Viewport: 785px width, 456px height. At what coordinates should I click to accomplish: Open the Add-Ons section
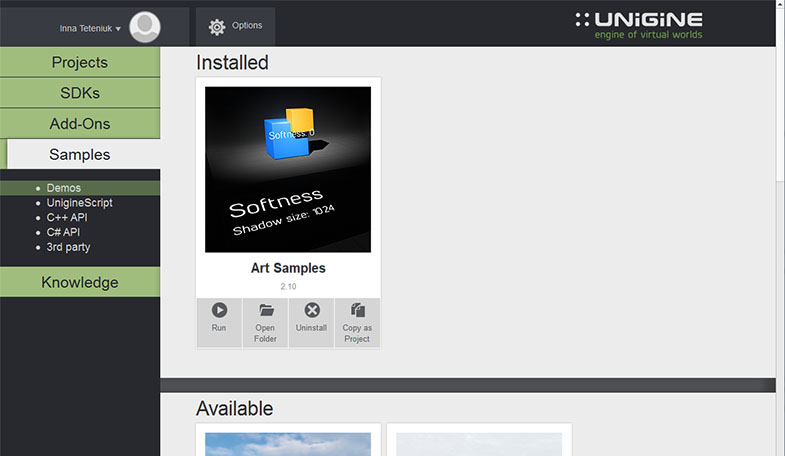click(x=80, y=124)
